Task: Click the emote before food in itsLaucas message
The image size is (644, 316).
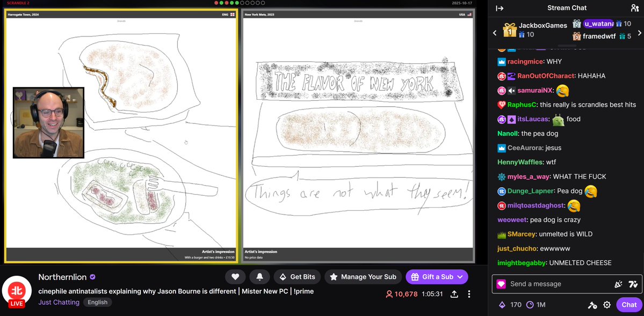Action: [558, 120]
